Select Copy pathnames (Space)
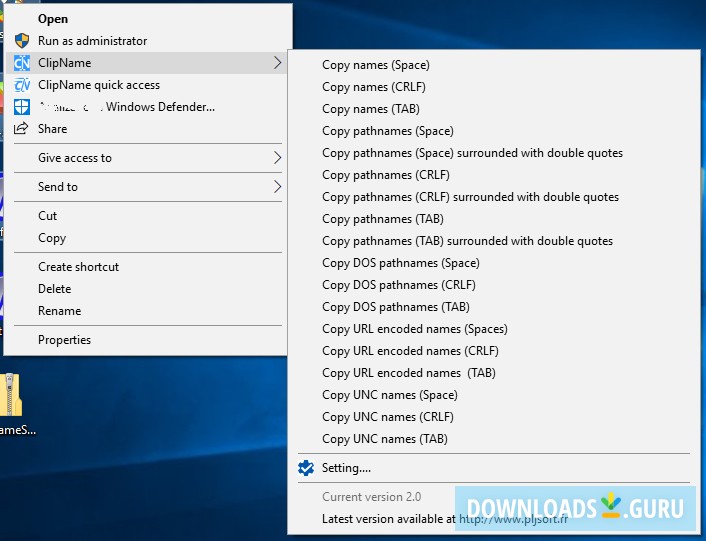The image size is (706, 541). coord(494,131)
